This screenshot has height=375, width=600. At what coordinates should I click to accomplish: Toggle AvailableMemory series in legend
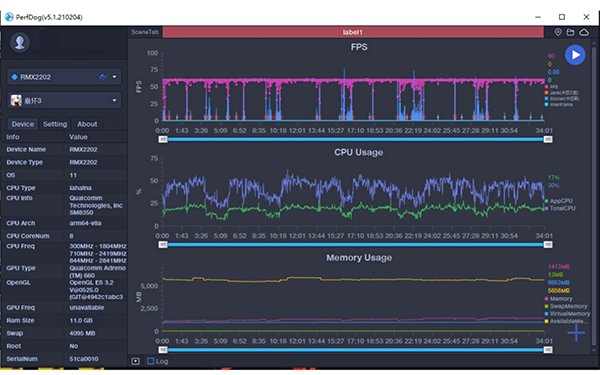click(566, 321)
